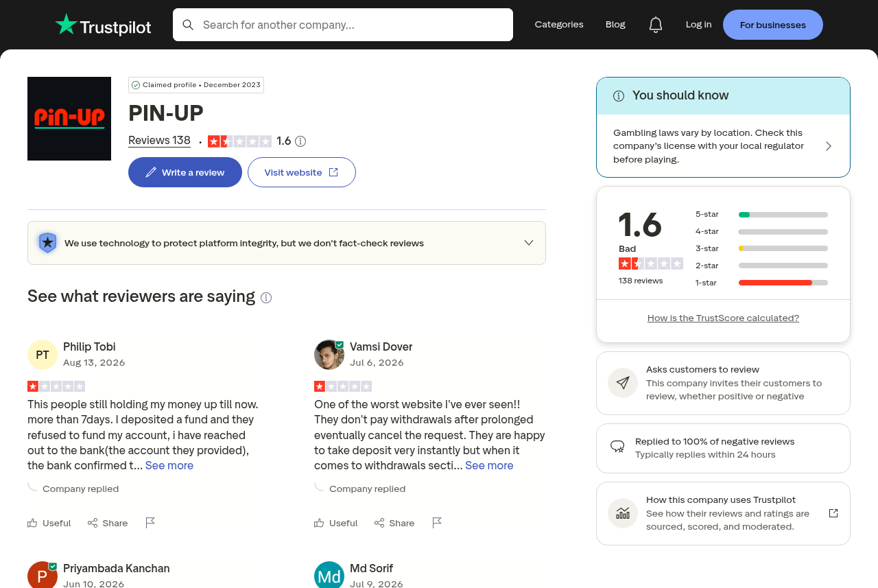Screen dimensions: 878x588
Task: Open For businesses
Action: click(x=773, y=25)
